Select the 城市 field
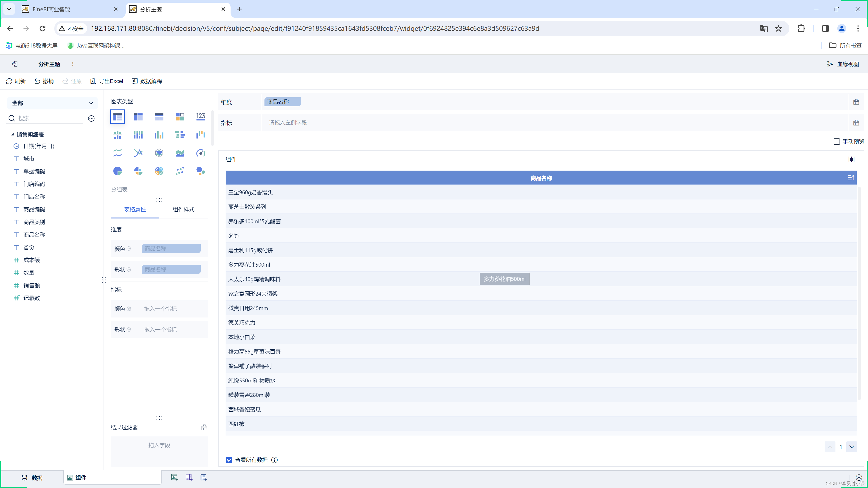The height and width of the screenshot is (488, 868). coord(29,159)
